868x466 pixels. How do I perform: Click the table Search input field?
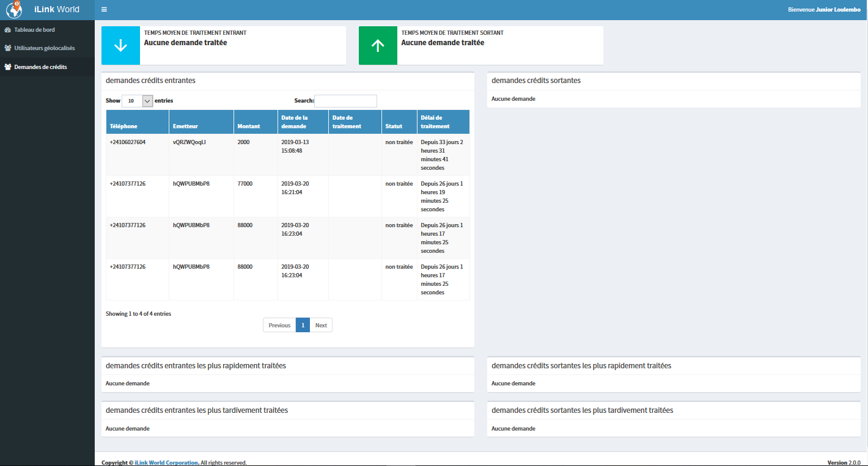[x=345, y=101]
